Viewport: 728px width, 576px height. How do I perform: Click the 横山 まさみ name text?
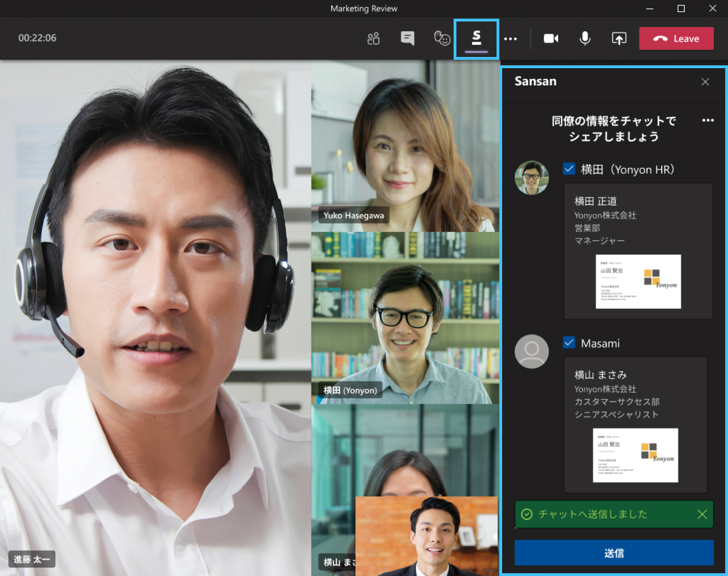601,375
